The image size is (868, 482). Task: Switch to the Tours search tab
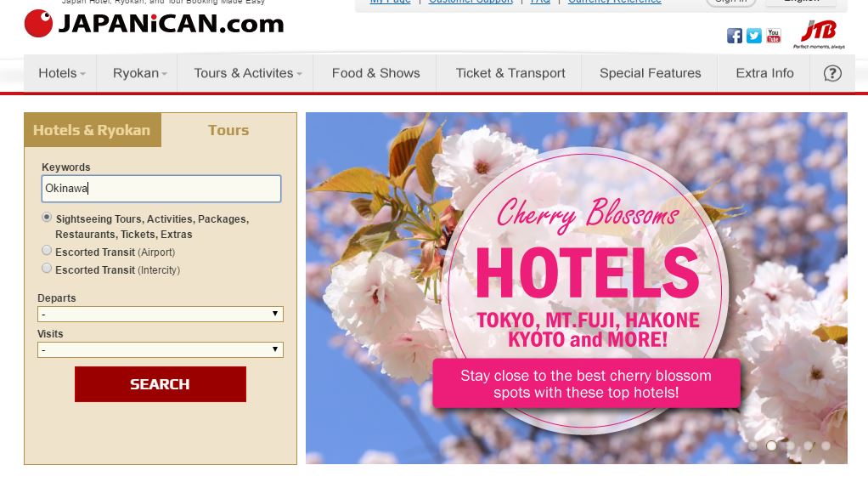coord(228,130)
